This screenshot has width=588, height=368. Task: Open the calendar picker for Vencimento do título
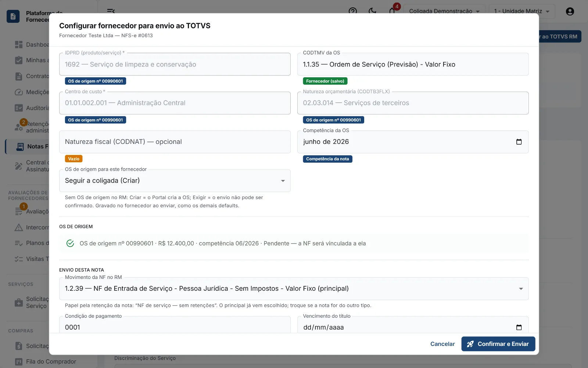(x=519, y=327)
